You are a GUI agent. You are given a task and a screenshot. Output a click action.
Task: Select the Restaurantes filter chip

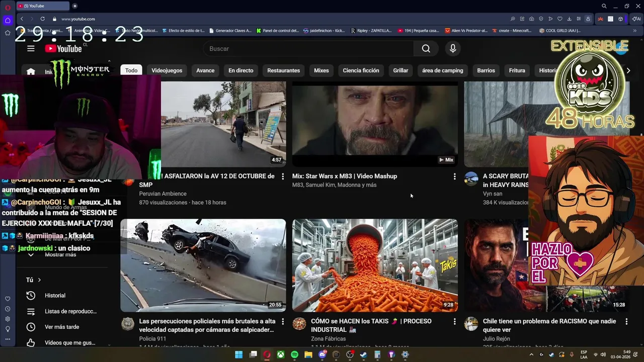pos(283,70)
